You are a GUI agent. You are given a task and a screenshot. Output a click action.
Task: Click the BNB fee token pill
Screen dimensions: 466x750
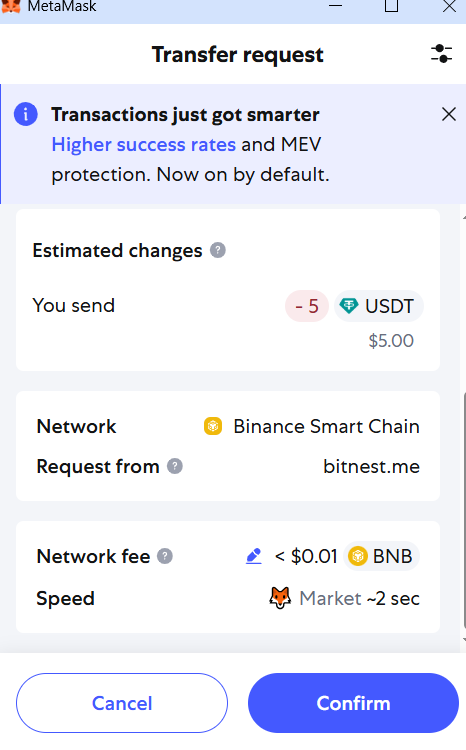[x=381, y=556]
